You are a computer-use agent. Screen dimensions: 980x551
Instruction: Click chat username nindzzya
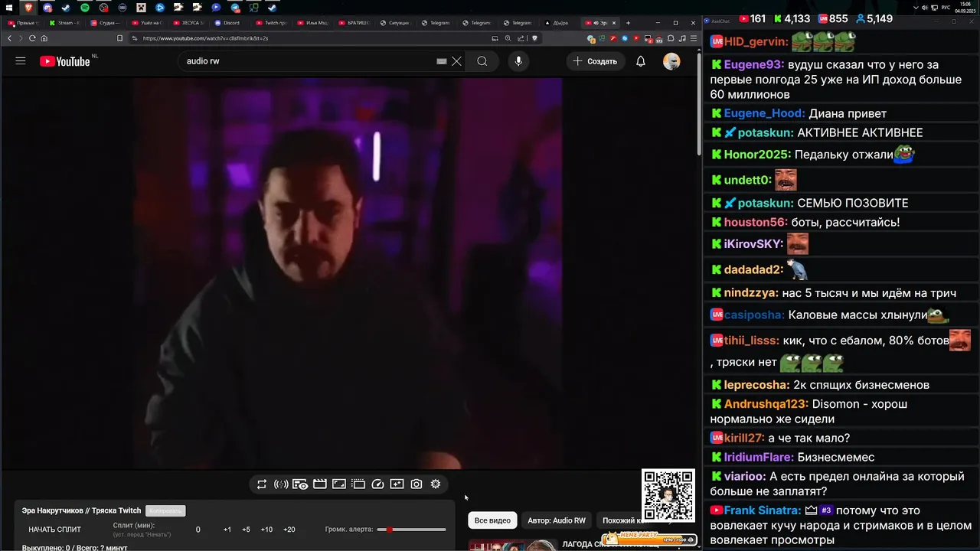click(x=751, y=293)
